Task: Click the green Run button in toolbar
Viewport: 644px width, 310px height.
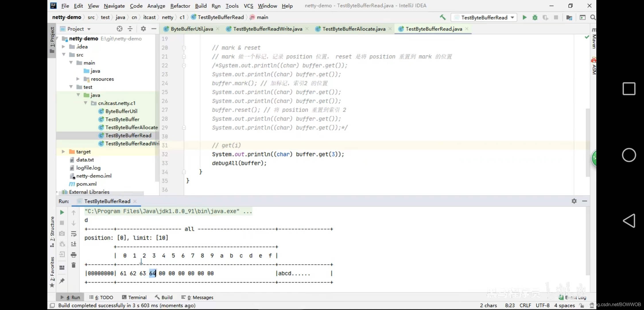Action: pyautogui.click(x=524, y=18)
